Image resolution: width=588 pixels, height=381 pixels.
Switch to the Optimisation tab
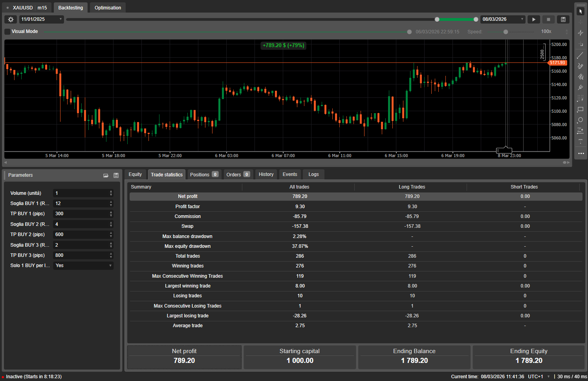[x=108, y=8]
